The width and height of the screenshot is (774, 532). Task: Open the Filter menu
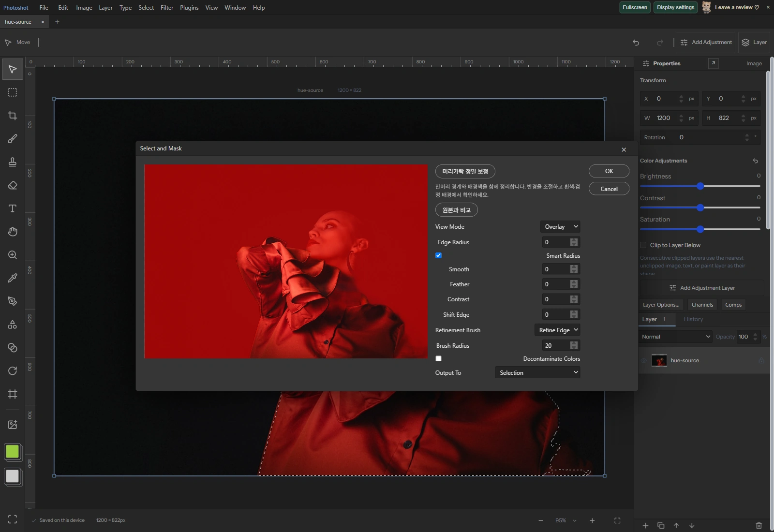(167, 8)
